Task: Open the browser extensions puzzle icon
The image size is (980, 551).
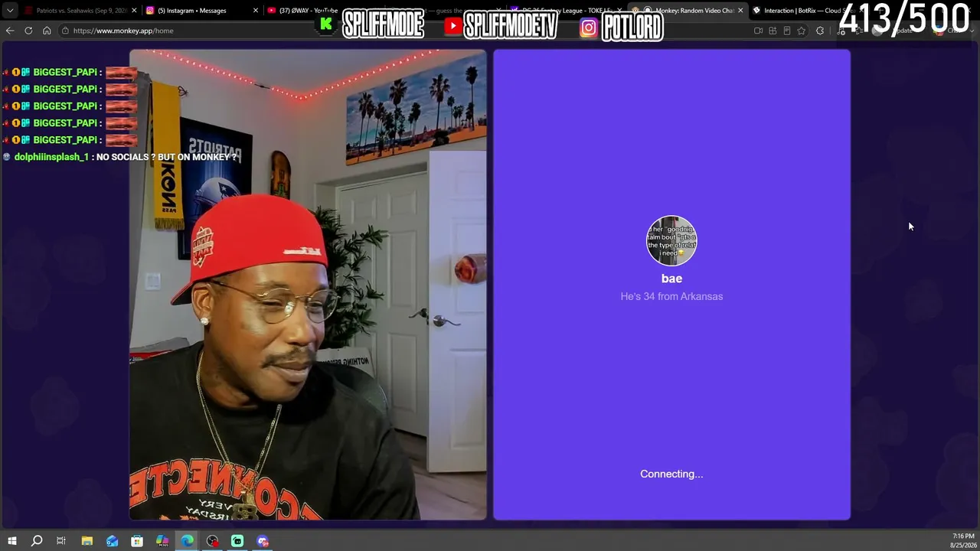Action: click(x=820, y=31)
